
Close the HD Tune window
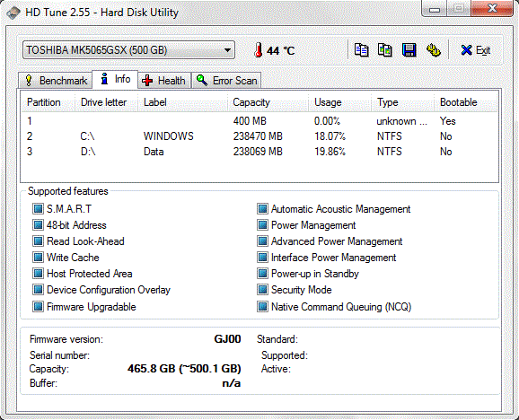[x=492, y=8]
